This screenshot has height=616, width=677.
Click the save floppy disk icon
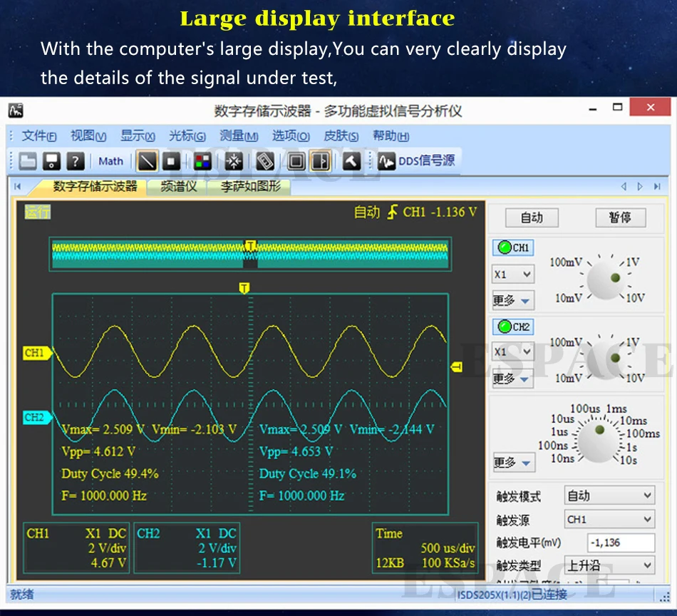(x=51, y=161)
